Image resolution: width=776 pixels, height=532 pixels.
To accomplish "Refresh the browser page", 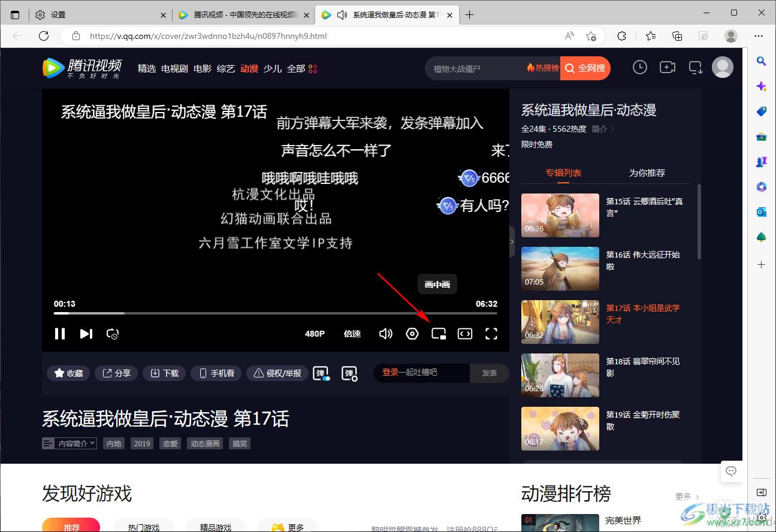I will point(44,36).
